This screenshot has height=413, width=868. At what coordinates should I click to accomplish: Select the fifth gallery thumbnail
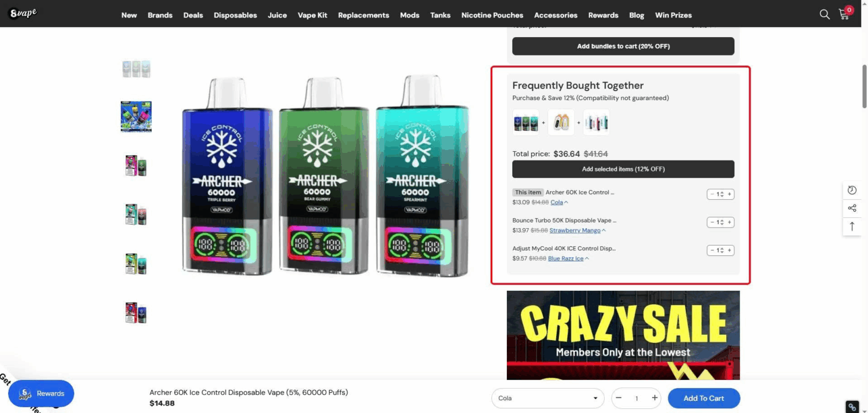[136, 264]
